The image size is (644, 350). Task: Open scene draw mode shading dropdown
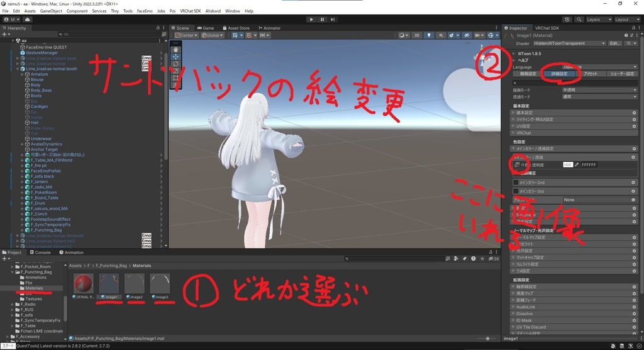(403, 35)
